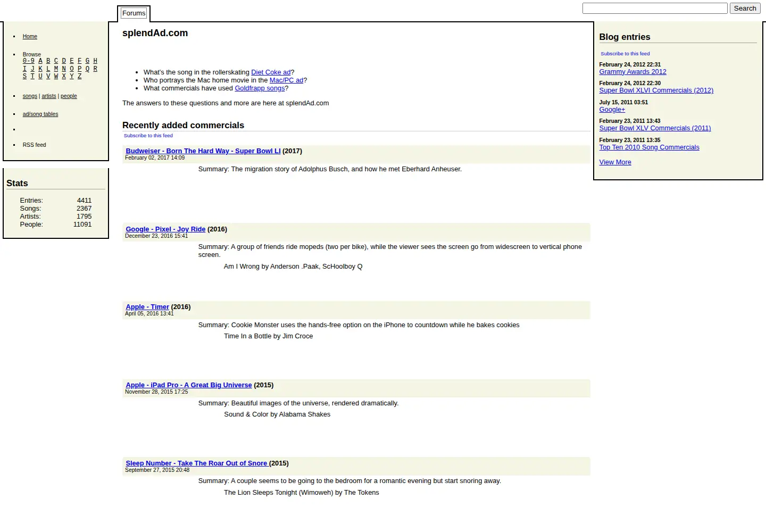
Task: Open the Google+ blog entry
Action: point(612,110)
